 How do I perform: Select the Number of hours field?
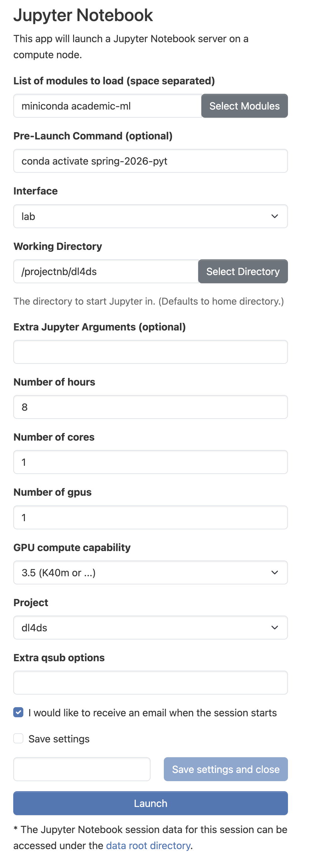[150, 407]
